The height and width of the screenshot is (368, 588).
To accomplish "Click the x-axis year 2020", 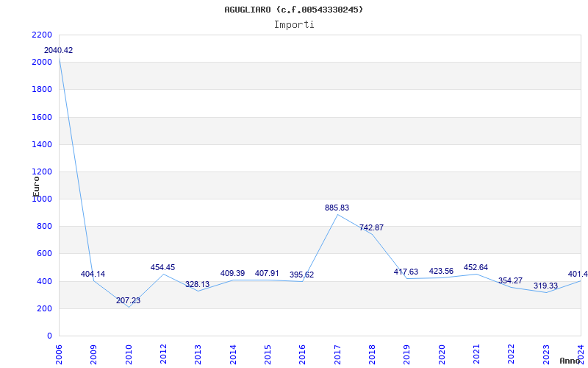I will (442, 355).
